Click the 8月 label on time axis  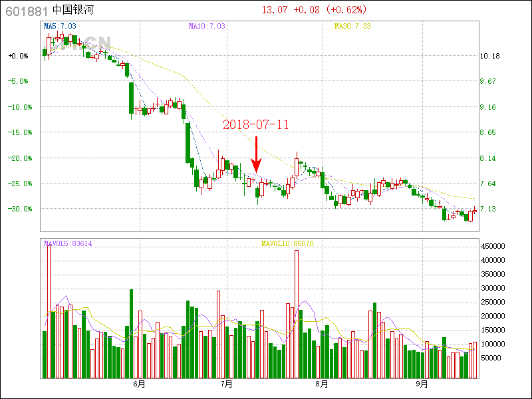pyautogui.click(x=322, y=384)
